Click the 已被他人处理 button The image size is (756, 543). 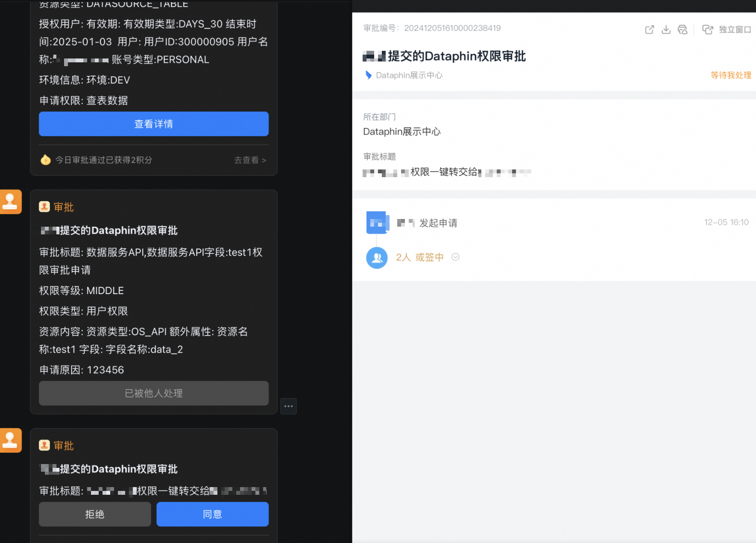coord(154,393)
